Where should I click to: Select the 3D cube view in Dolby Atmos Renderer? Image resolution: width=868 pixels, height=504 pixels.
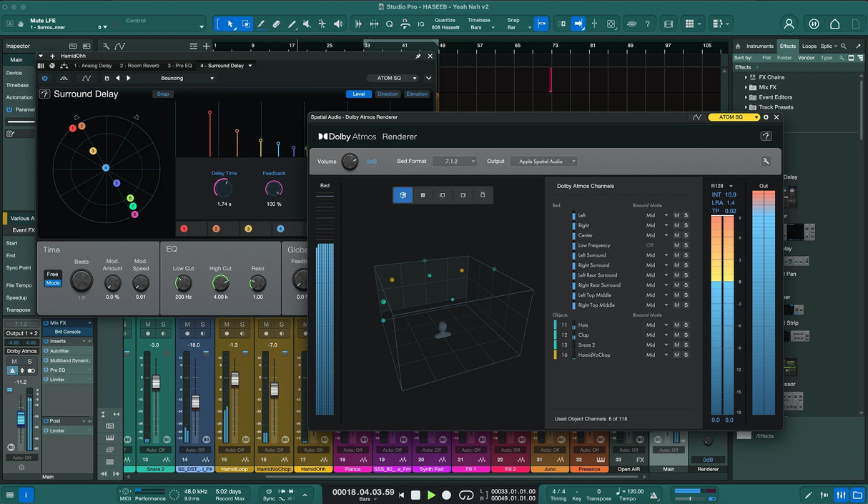(402, 194)
